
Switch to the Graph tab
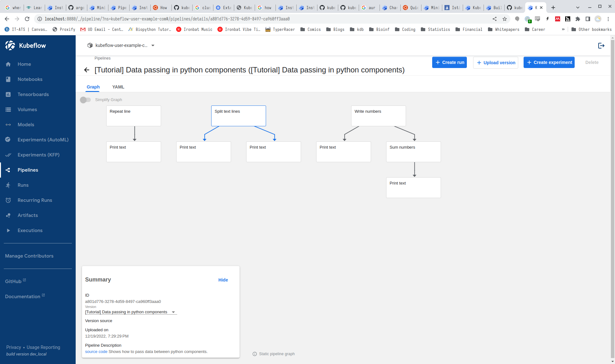pos(93,87)
